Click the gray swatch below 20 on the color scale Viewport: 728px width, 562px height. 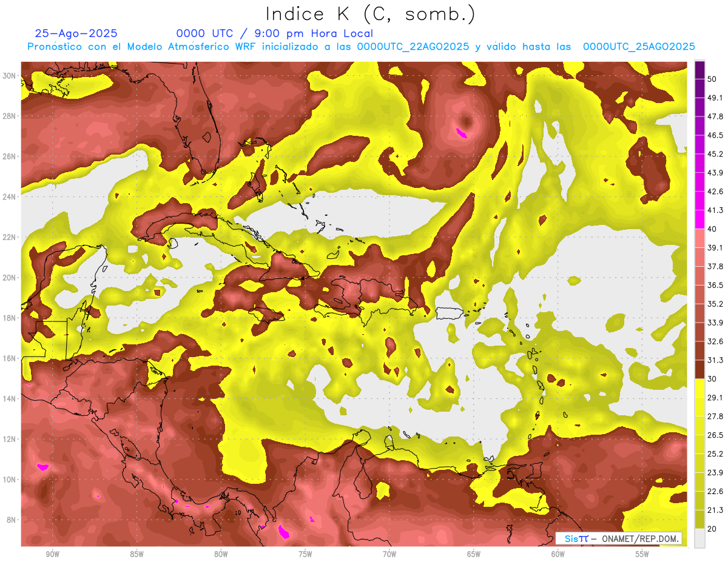tap(699, 538)
